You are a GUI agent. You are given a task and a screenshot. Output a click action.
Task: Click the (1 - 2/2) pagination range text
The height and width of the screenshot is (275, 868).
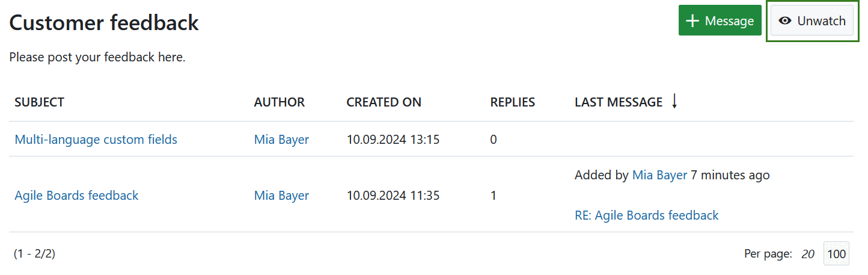pyautogui.click(x=34, y=254)
